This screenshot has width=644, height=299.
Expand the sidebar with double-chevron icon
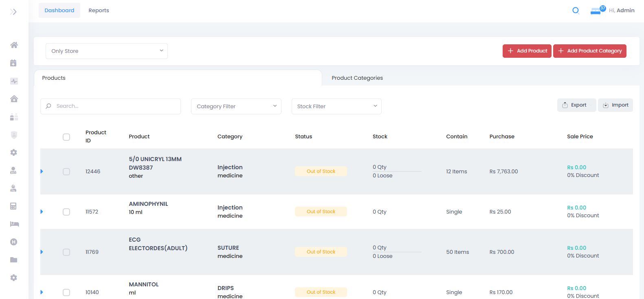(x=13, y=12)
